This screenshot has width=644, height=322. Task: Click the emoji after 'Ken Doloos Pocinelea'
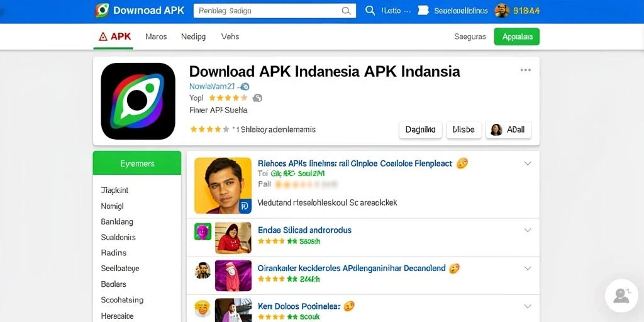point(348,306)
